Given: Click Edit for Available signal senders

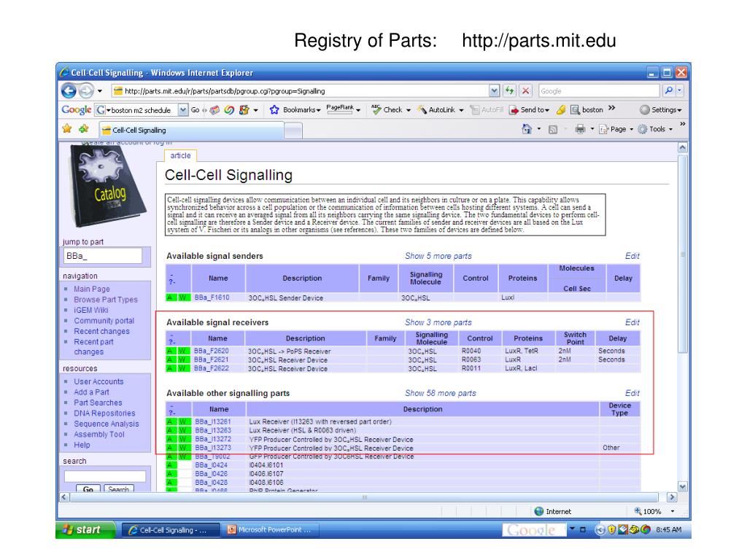Looking at the screenshot, I should click(632, 256).
